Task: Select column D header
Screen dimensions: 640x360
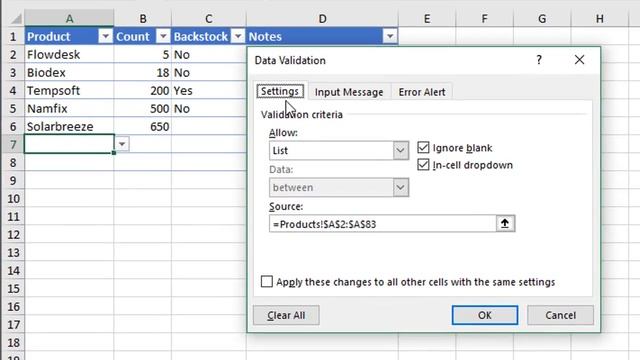Action: (x=322, y=18)
